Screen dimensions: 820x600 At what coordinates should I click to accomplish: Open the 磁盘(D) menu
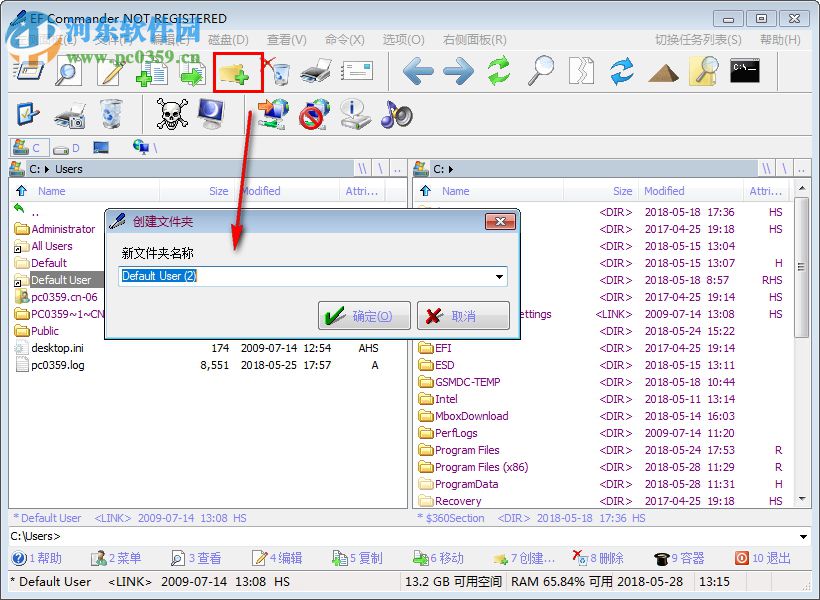click(x=228, y=40)
